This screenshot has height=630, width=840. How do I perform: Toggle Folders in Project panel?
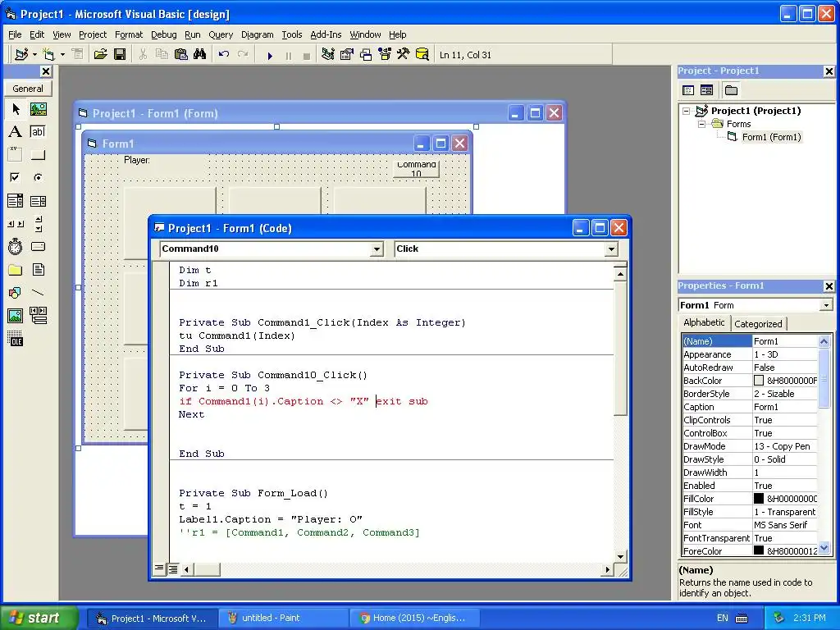pos(731,90)
